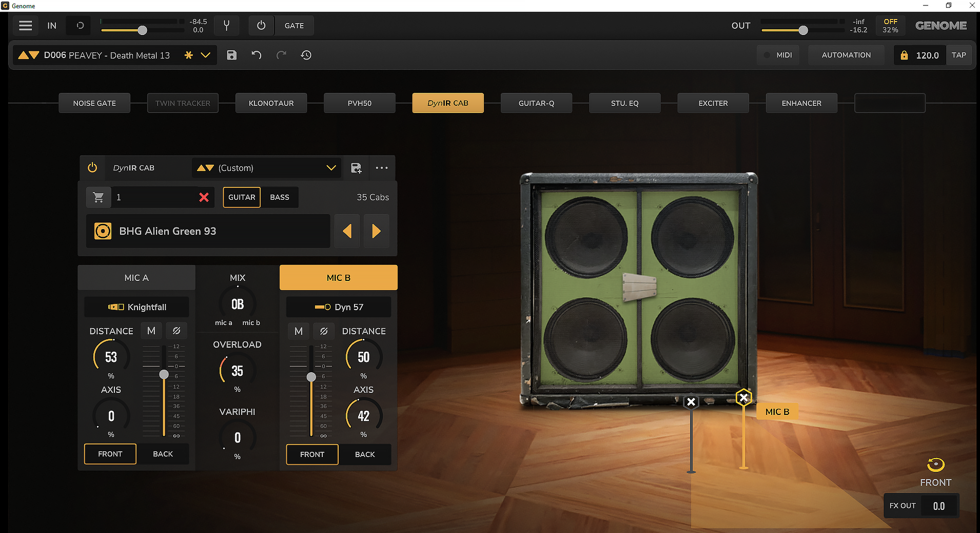Click the save-as-new preset icon
Screen dimensions: 980x533
(x=356, y=168)
